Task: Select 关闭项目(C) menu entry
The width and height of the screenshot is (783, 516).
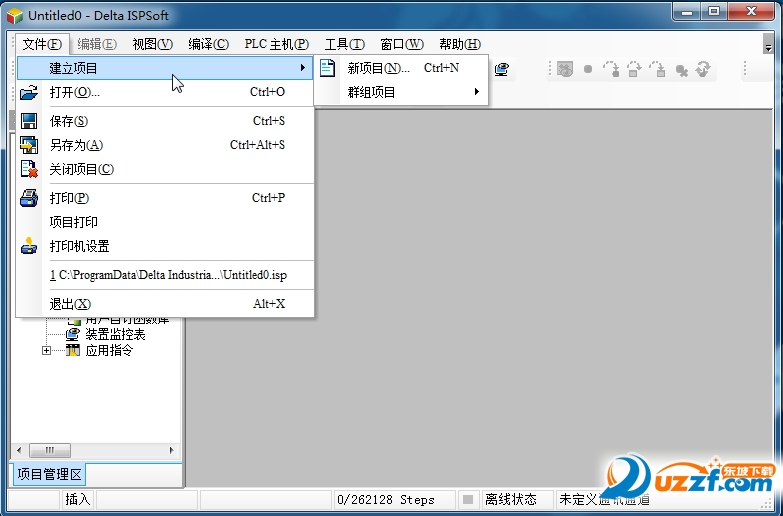Action: coord(165,169)
